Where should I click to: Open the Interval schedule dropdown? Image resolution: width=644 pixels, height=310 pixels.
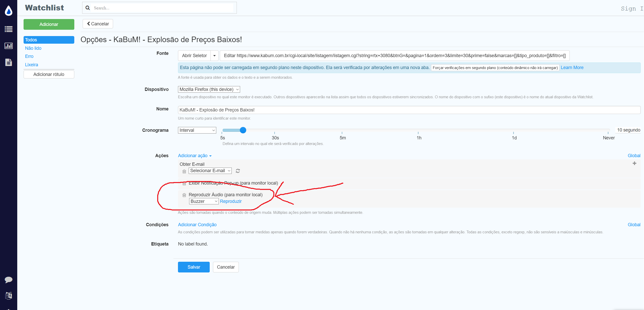pyautogui.click(x=197, y=130)
